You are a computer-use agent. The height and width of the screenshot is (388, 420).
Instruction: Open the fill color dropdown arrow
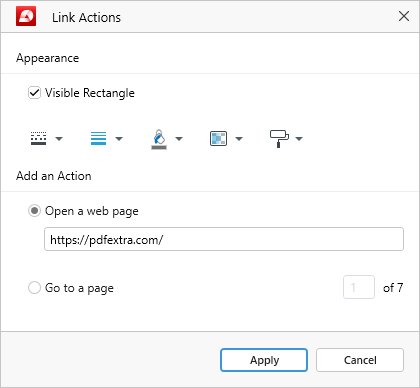coord(179,139)
